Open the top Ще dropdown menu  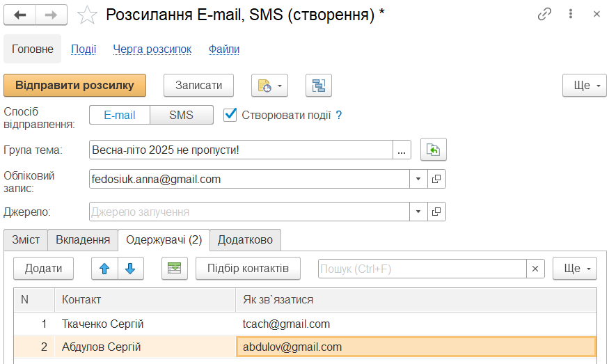click(584, 86)
